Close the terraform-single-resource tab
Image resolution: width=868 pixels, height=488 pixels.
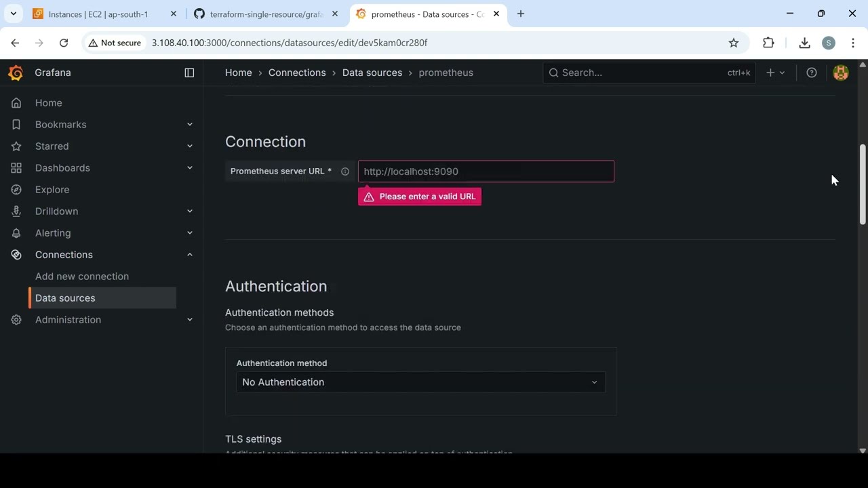point(335,14)
